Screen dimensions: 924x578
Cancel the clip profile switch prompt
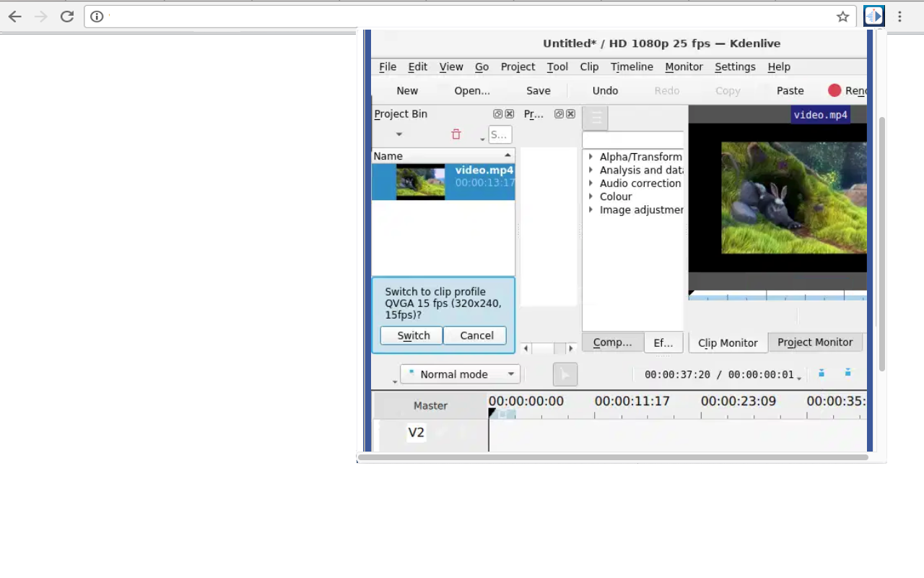tap(476, 335)
